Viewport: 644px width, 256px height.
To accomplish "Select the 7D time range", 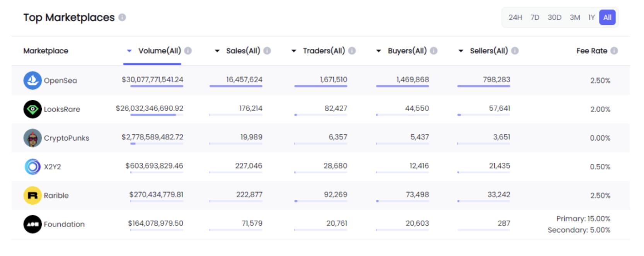I will coord(535,17).
